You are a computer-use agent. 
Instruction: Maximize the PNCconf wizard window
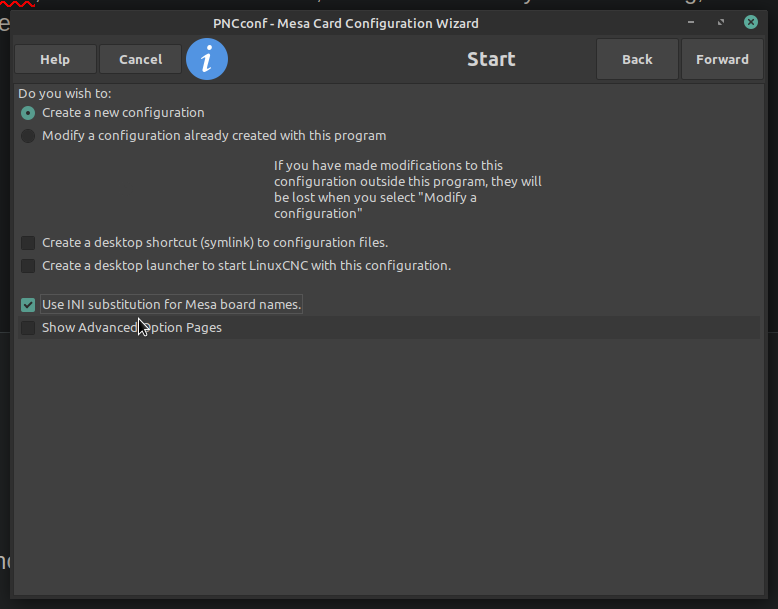coord(721,22)
